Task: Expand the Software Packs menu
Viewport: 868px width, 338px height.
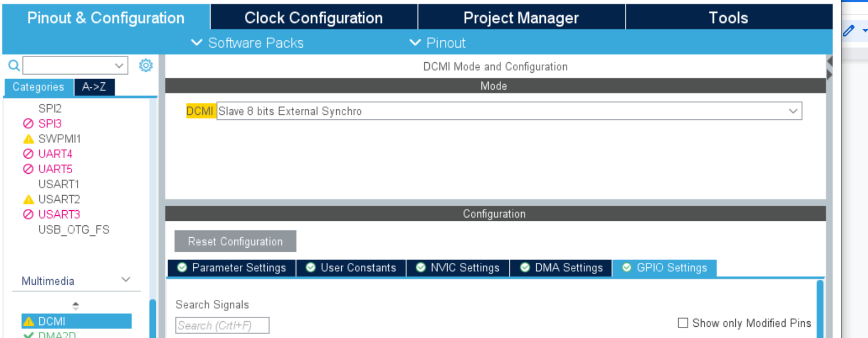Action: 247,43
